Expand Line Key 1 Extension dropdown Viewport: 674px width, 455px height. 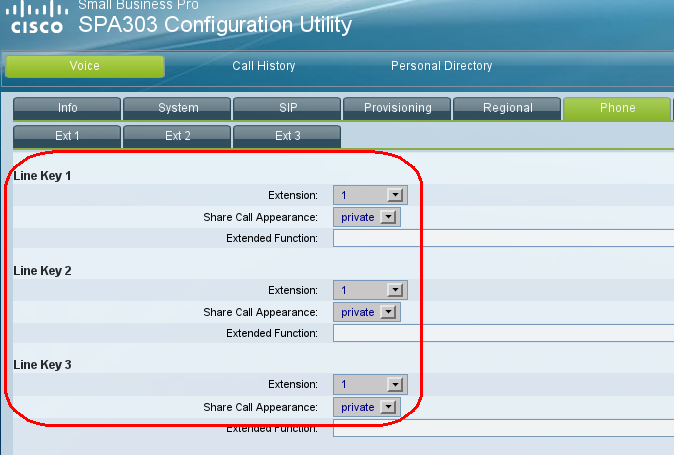click(x=369, y=195)
